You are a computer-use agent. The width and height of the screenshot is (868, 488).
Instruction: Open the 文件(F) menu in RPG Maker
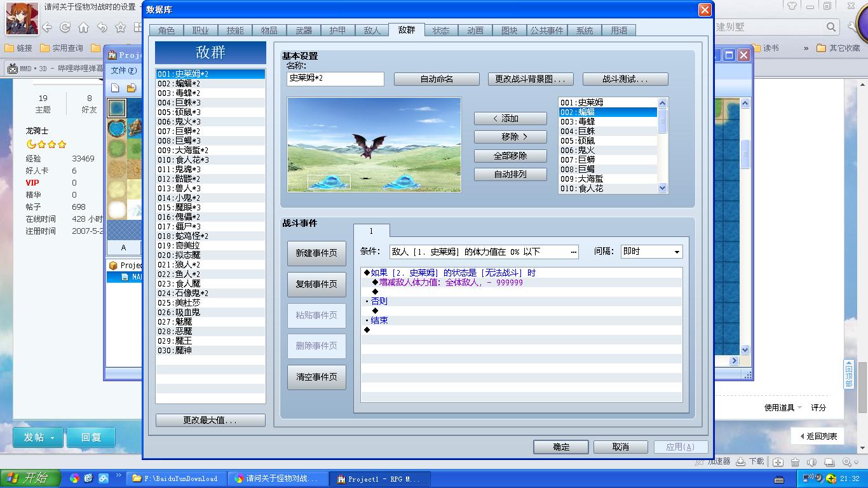coord(123,71)
